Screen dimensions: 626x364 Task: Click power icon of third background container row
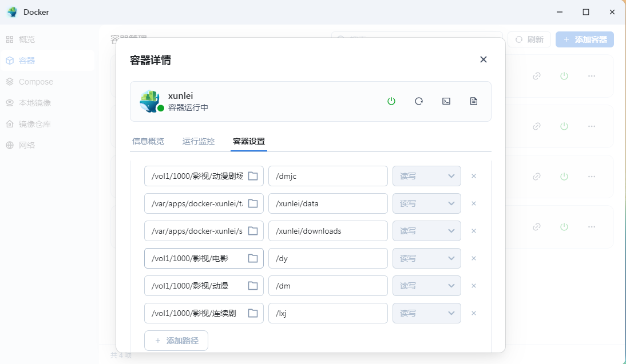[564, 176]
